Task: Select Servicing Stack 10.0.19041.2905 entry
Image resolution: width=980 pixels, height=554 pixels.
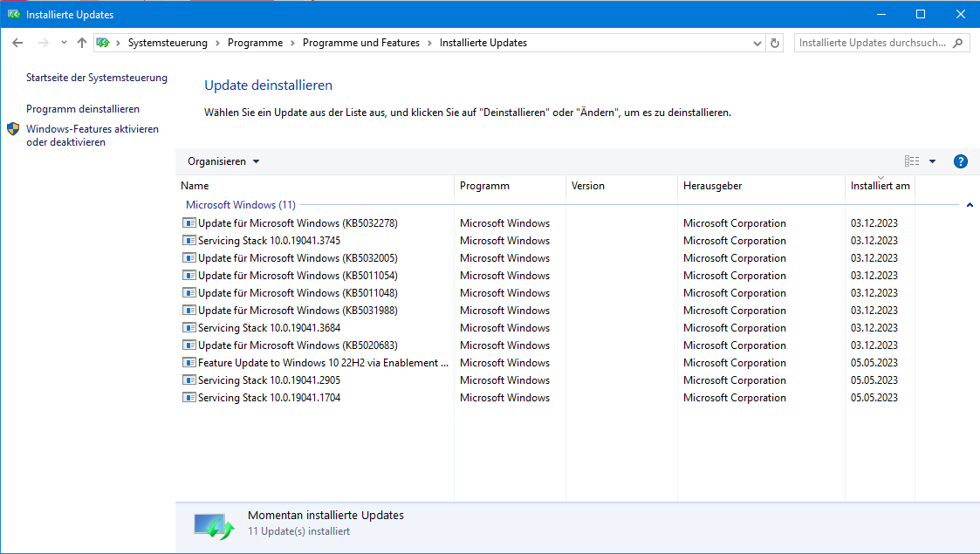Action: pos(270,380)
